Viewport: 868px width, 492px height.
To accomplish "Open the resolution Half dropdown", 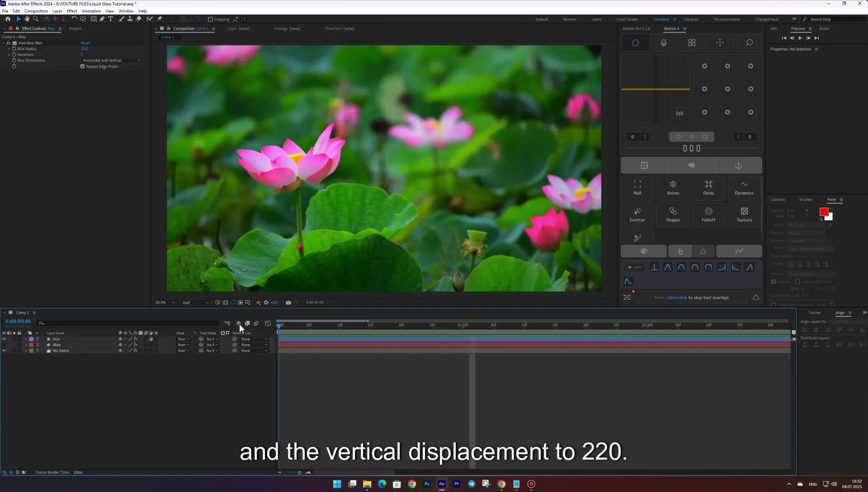I will pos(195,303).
